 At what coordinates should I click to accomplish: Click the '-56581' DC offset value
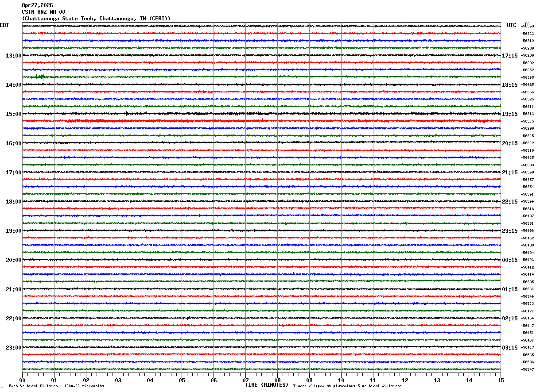pos(527,223)
